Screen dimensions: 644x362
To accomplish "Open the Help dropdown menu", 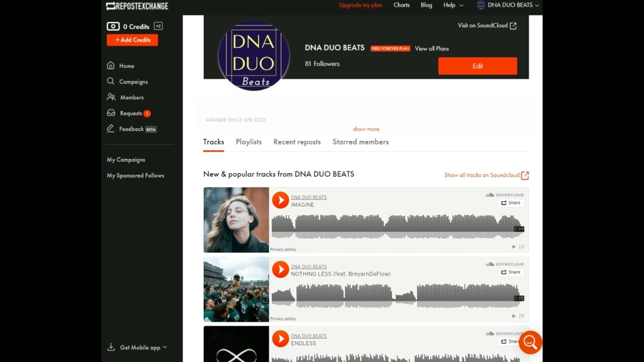I will tap(453, 5).
